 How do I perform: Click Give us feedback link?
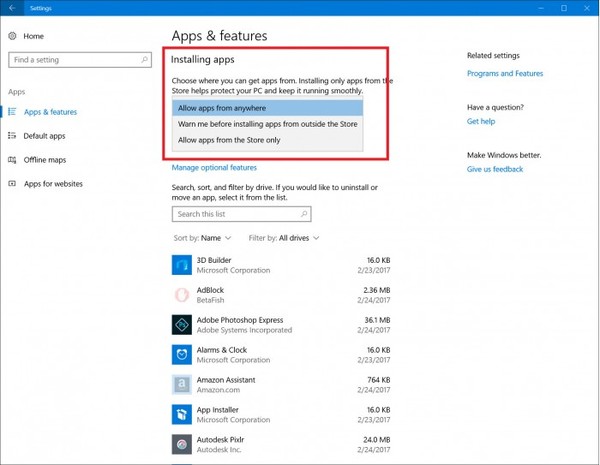pyautogui.click(x=495, y=169)
